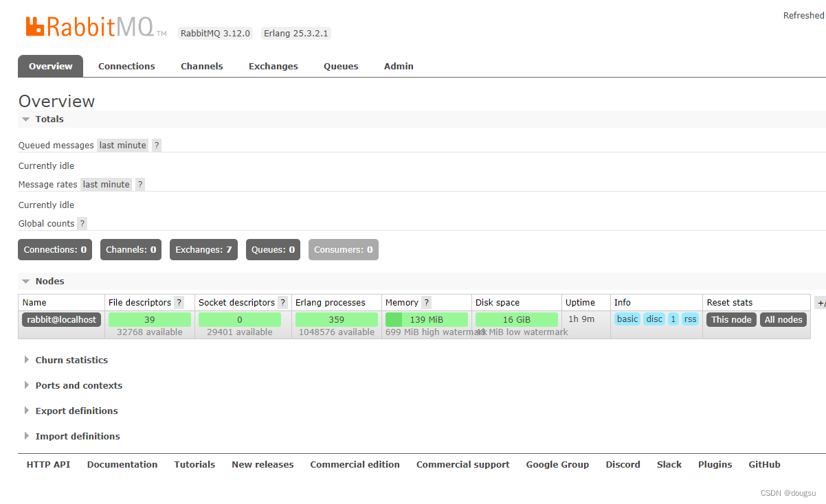Open the New releases footer link

pyautogui.click(x=263, y=465)
